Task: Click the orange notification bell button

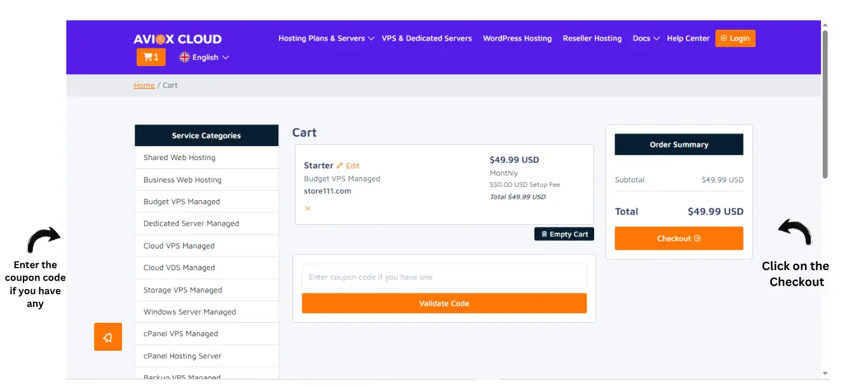Action: tap(107, 337)
